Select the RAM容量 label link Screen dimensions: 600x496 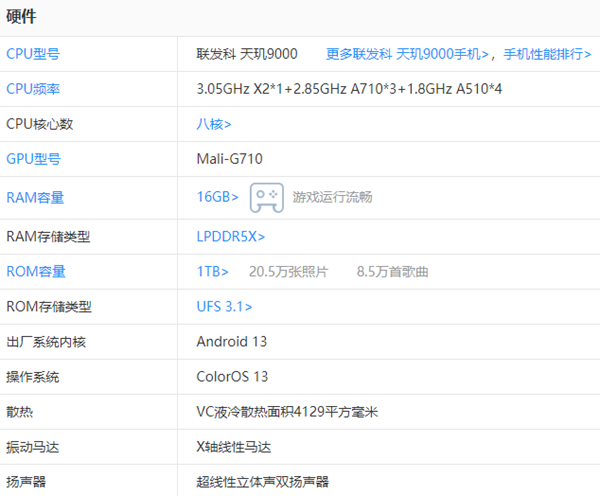35,197
